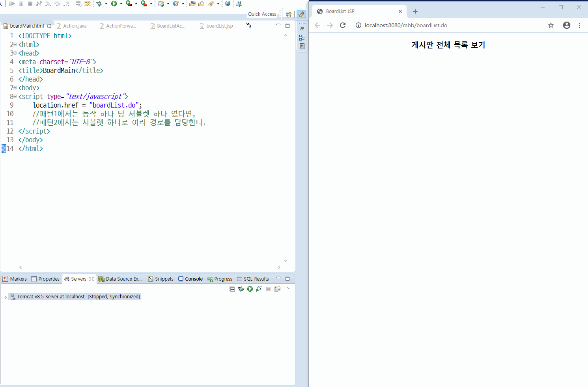The image size is (588, 387).
Task: Click the Debug bug icon in the main toolbar
Action: coord(99,4)
